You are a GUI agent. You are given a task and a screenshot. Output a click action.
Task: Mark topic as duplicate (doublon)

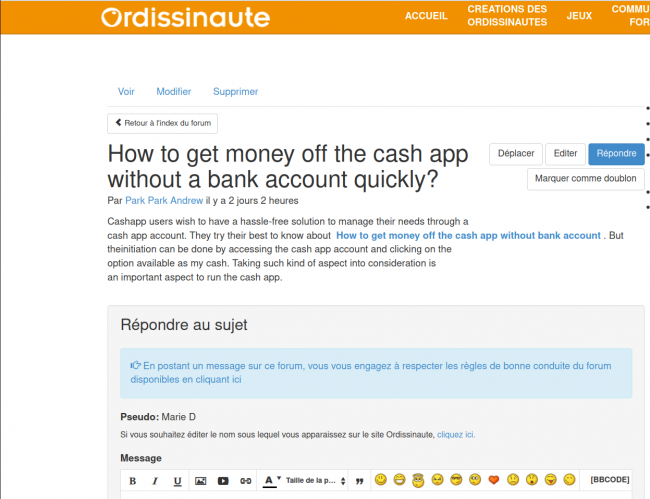pos(585,179)
